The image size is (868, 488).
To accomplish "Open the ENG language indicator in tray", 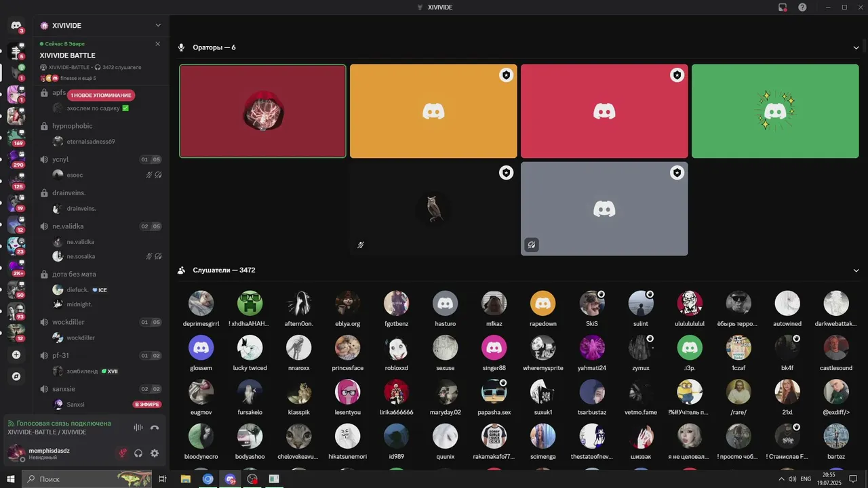I will pos(806,479).
